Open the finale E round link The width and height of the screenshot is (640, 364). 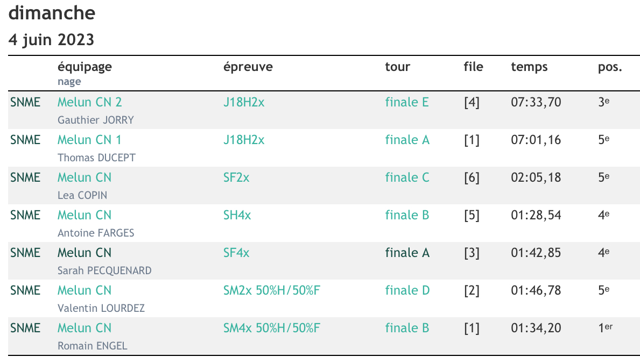pos(407,102)
